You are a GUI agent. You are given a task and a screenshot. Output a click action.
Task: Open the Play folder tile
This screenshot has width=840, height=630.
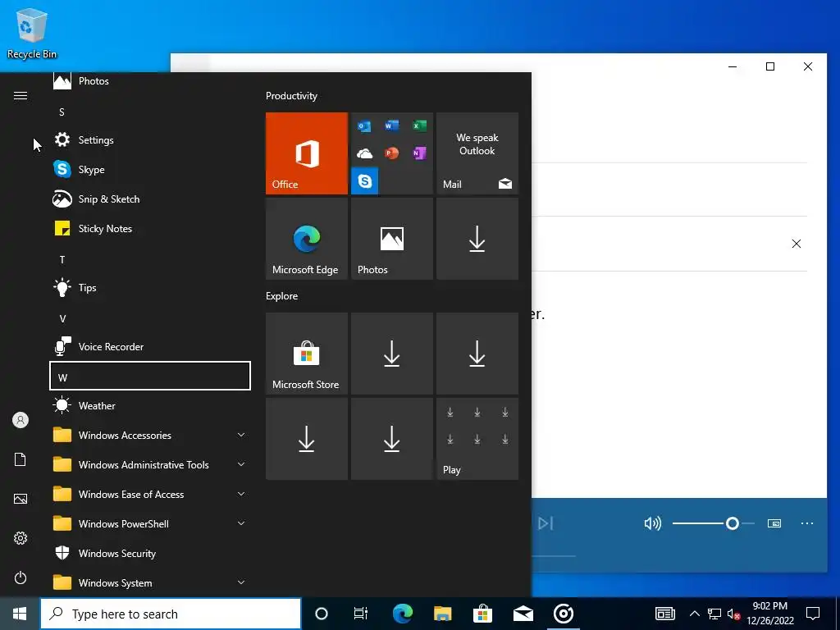coord(477,439)
